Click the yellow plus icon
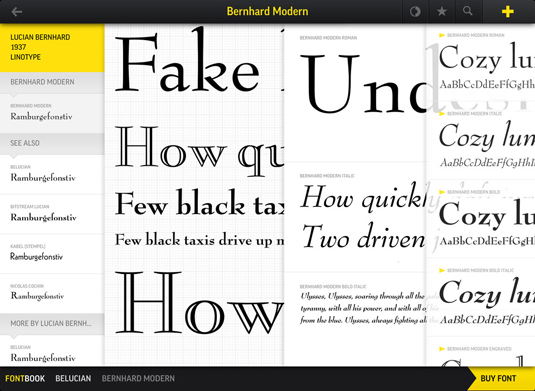 click(508, 12)
